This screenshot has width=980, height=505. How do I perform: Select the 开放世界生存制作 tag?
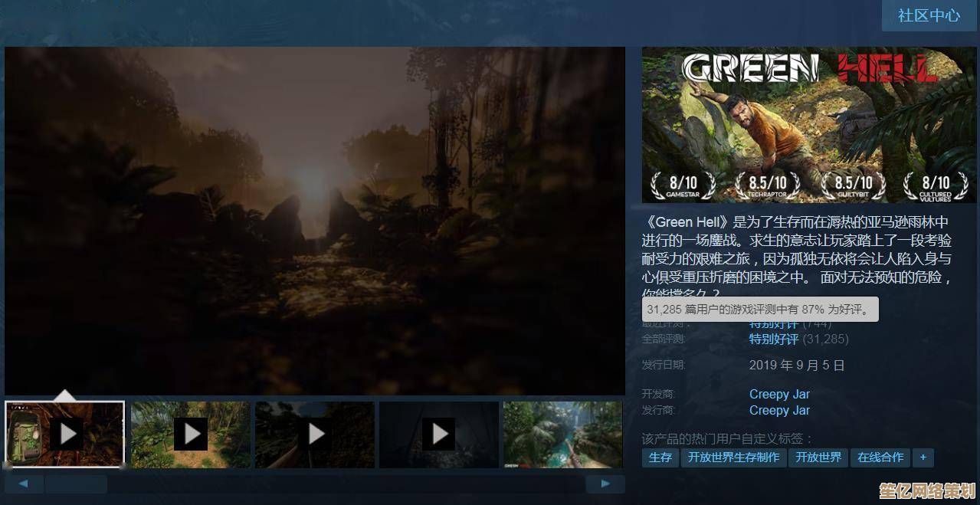point(733,457)
